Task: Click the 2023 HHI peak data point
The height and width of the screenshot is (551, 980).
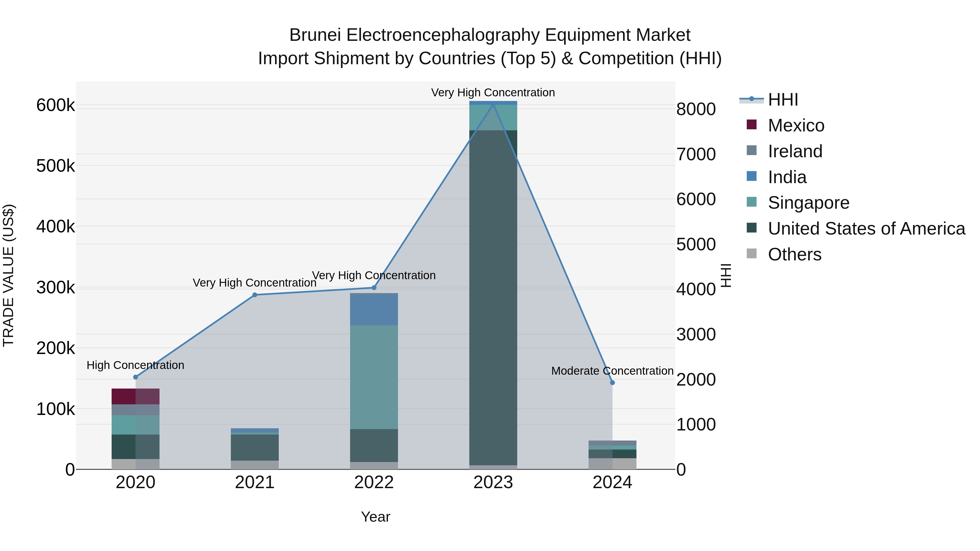Action: point(493,104)
